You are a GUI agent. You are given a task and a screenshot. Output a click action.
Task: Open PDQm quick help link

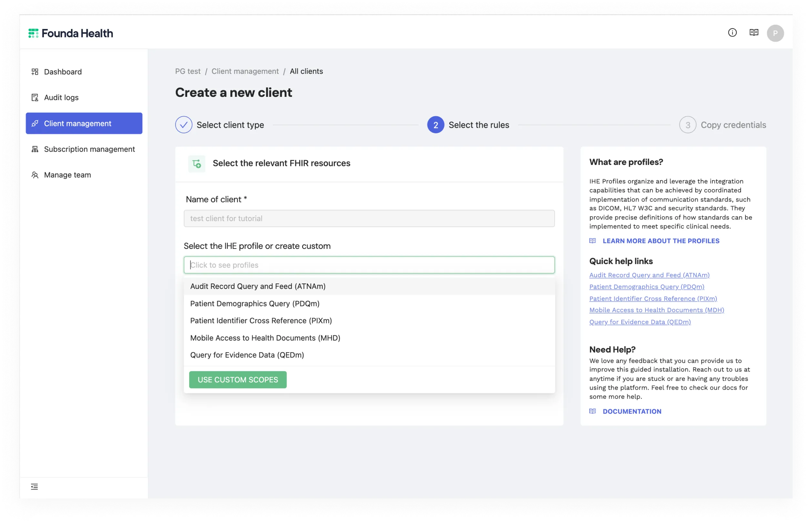(646, 287)
